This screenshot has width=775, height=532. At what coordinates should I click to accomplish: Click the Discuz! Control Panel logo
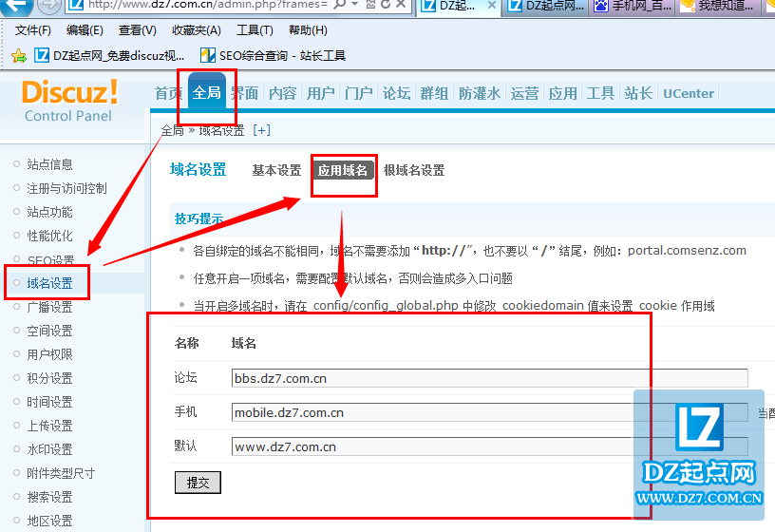point(69,101)
